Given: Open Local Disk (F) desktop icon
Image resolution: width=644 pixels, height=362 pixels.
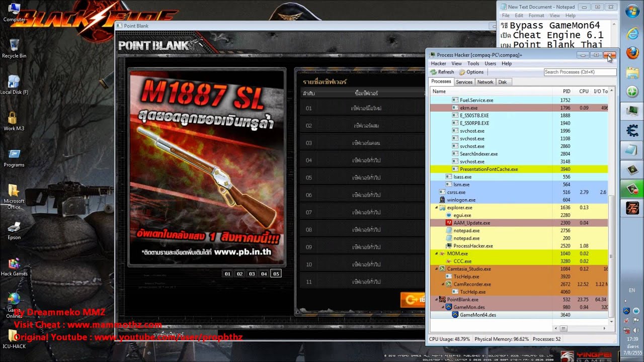Looking at the screenshot, I should point(14,84).
